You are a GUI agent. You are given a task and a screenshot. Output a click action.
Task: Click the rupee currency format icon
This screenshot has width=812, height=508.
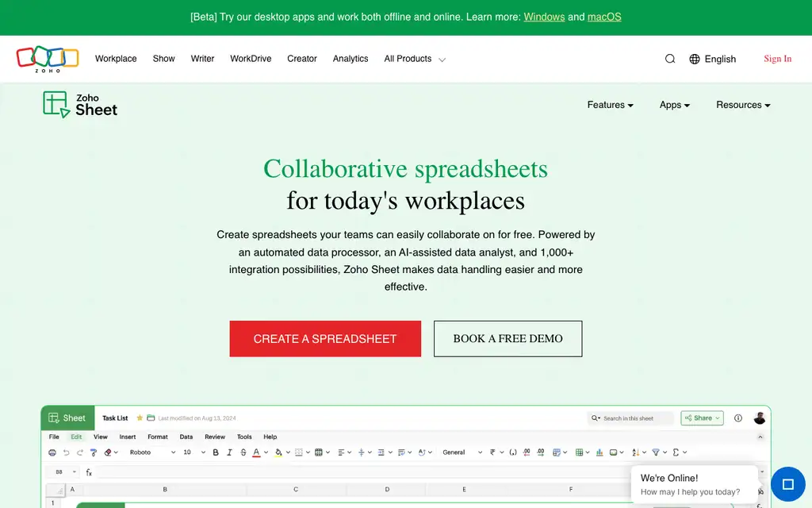492,452
